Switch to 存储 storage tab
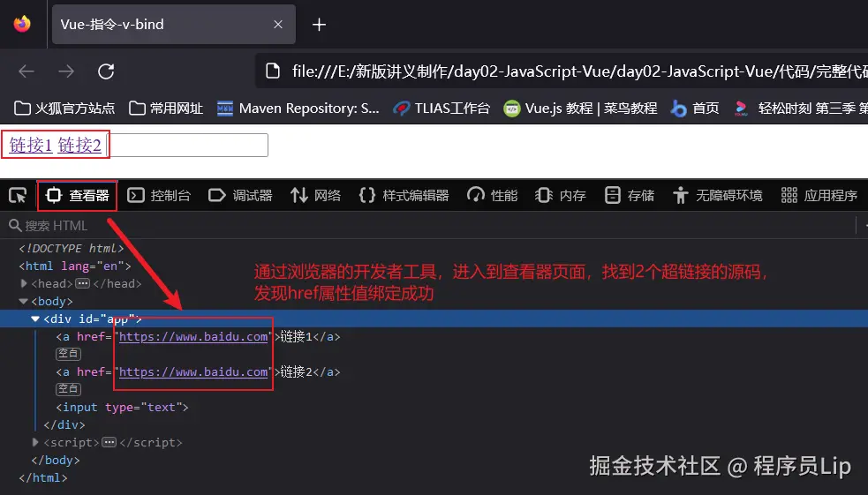Image resolution: width=868 pixels, height=495 pixels. pos(630,195)
